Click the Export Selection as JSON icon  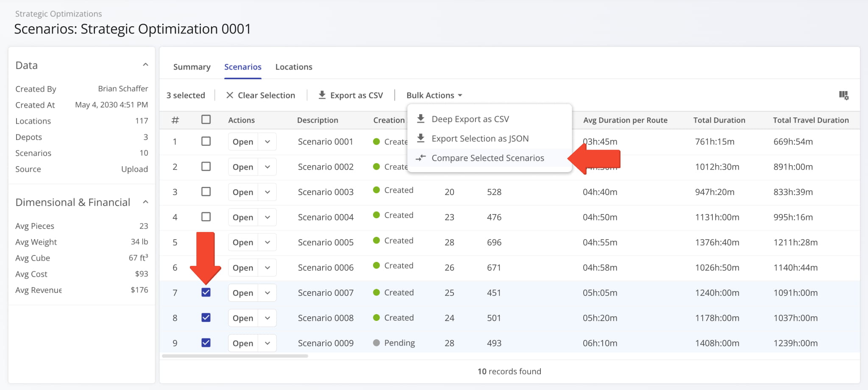pyautogui.click(x=421, y=138)
